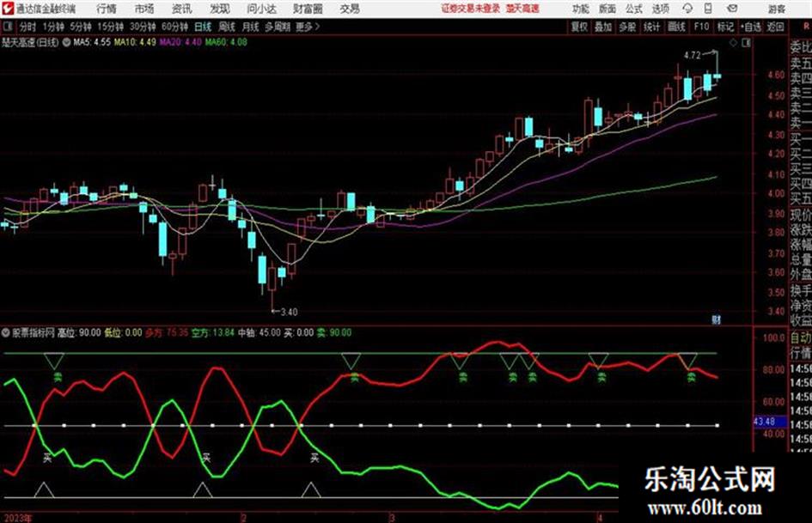Select the 月线 monthly period tab
This screenshot has width=812, height=523.
[250, 27]
